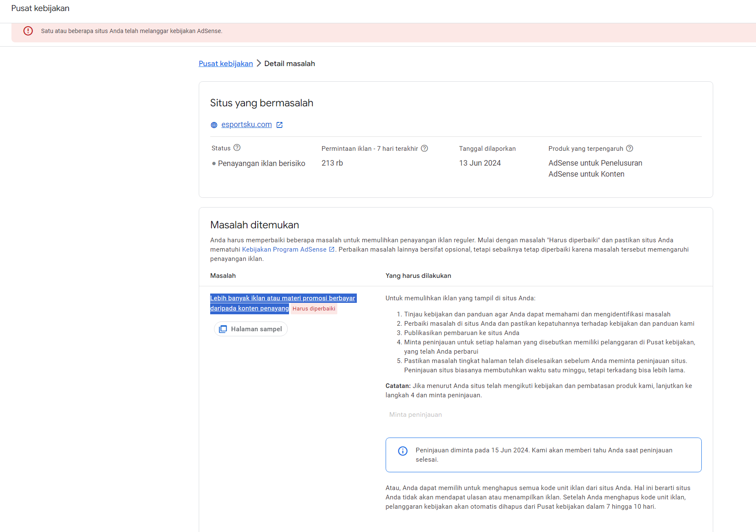Click step 'Tinjau kebijakan dan panduan' text
This screenshot has height=532, width=756.
point(537,314)
